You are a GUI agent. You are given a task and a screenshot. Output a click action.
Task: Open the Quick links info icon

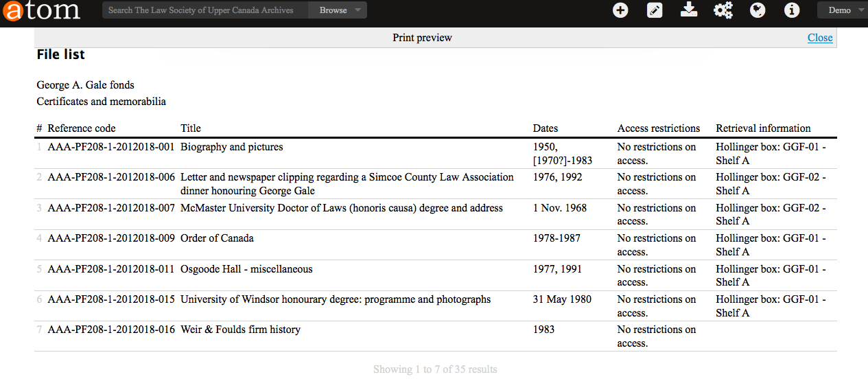pyautogui.click(x=792, y=10)
